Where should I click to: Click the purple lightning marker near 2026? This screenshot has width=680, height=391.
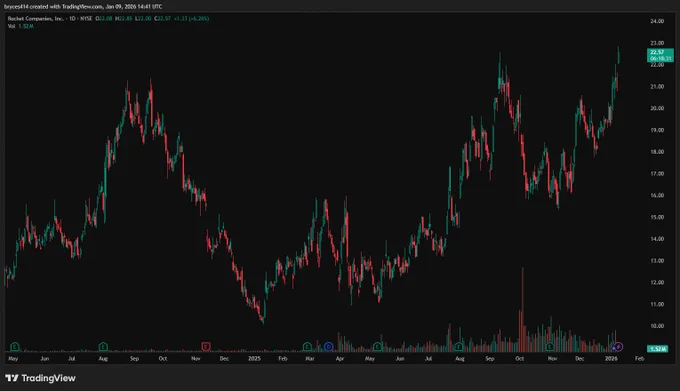pyautogui.click(x=618, y=346)
